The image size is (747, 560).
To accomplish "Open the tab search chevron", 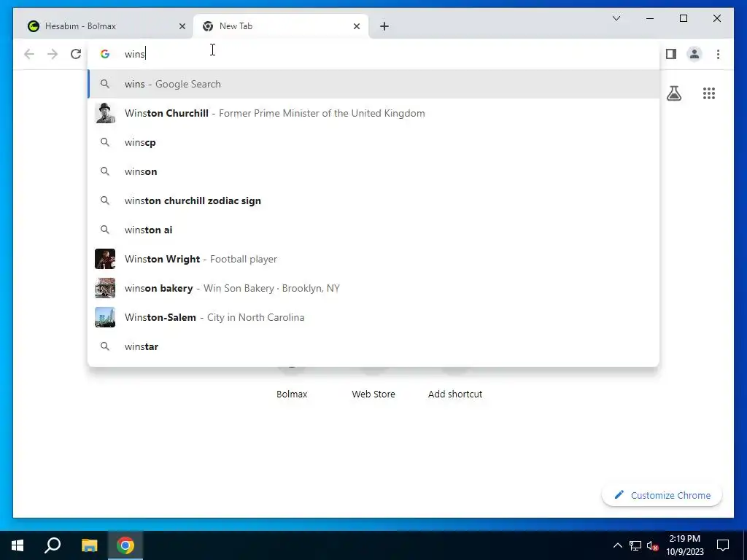I will (616, 18).
